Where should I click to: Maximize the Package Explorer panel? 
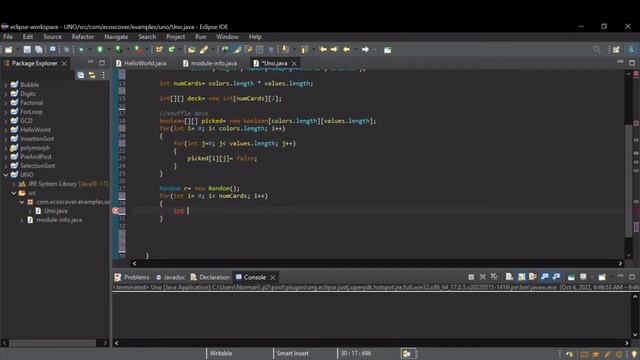[102, 63]
